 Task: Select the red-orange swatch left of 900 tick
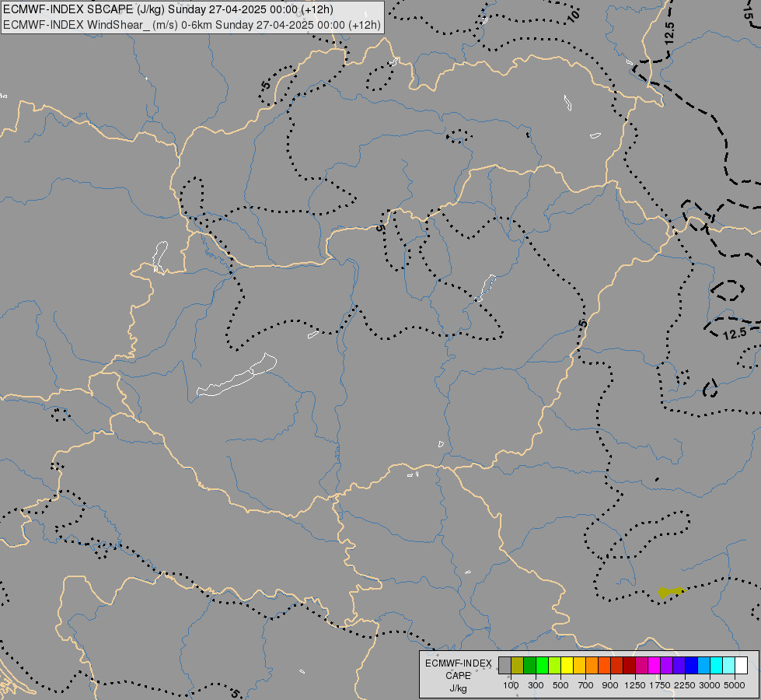(x=604, y=666)
